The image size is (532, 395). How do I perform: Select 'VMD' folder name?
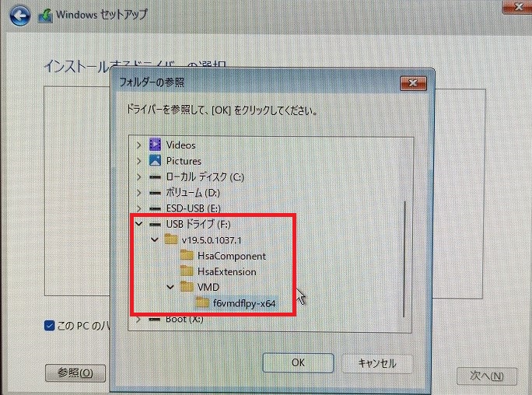[208, 287]
